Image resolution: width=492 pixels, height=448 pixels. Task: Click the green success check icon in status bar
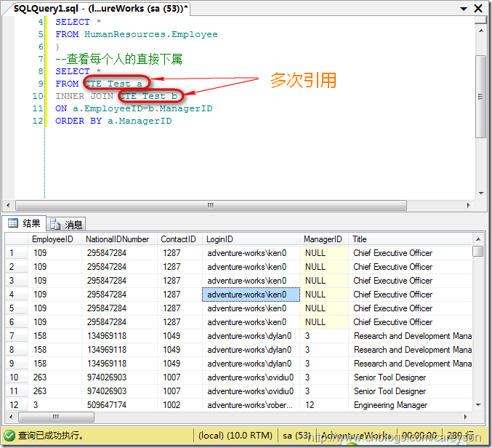(x=9, y=435)
